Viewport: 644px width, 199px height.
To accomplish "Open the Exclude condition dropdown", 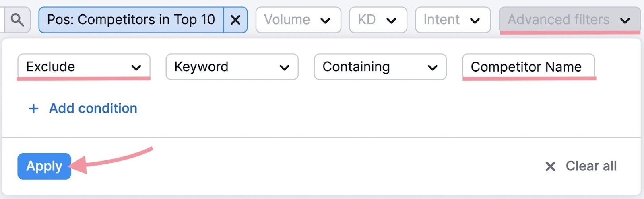I will pos(83,67).
